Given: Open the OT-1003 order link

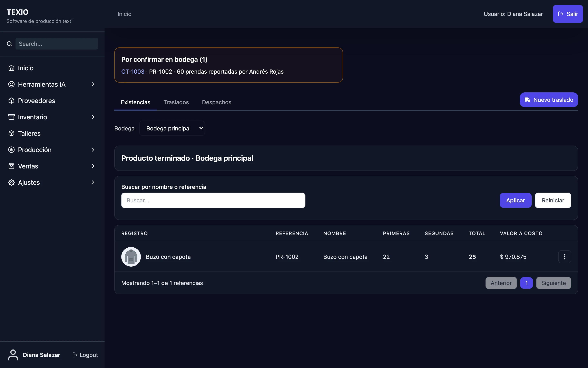Looking at the screenshot, I should [x=133, y=72].
